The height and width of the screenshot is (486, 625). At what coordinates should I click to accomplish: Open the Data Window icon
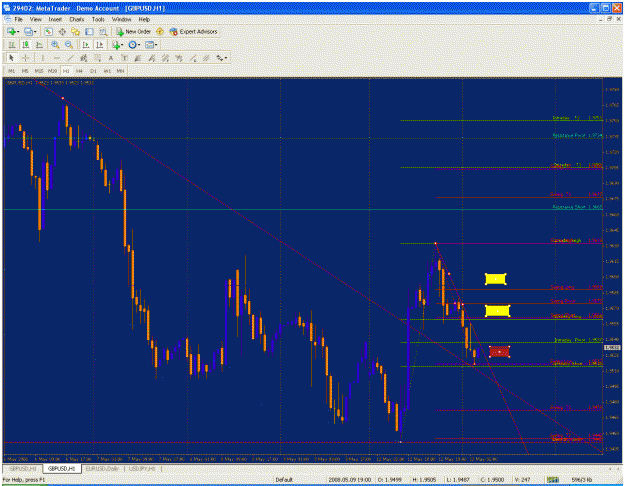pos(62,31)
